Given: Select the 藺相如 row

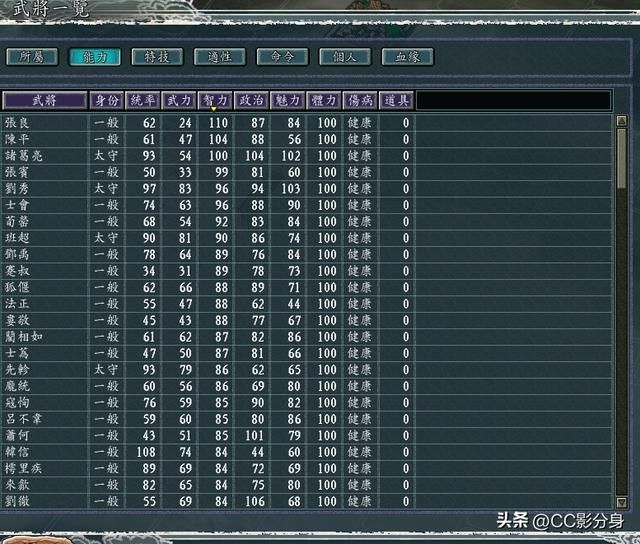Looking at the screenshot, I should [x=306, y=337].
